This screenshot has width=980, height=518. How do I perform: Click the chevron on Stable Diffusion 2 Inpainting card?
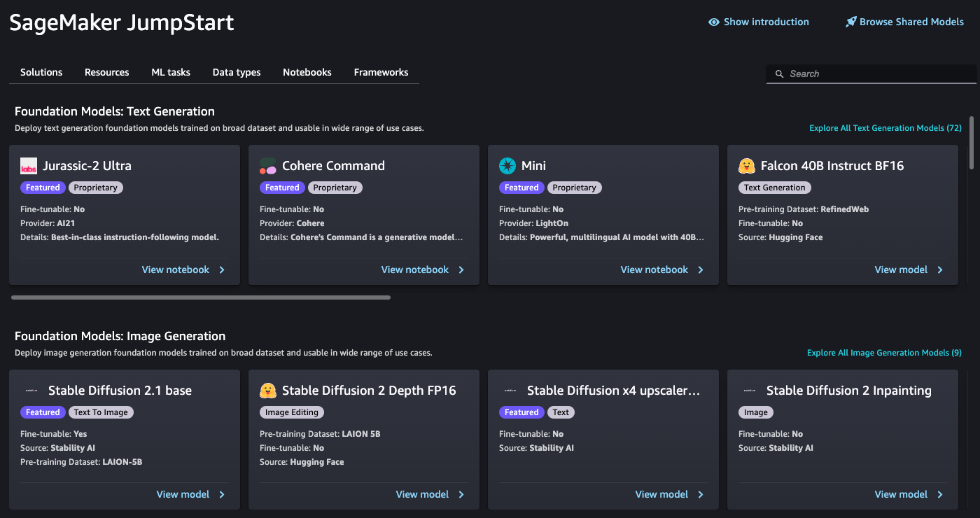pos(940,494)
